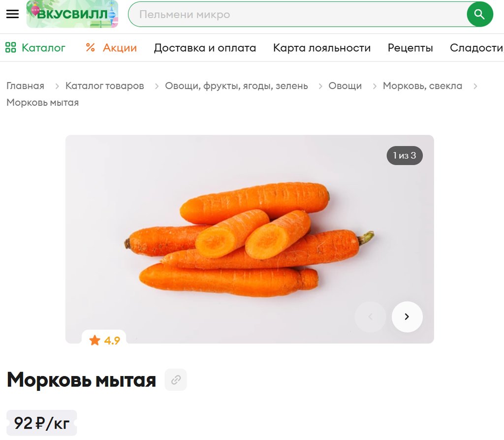The image size is (504, 440).
Task: Open Морковь, свекла breadcrumb
Action: (x=422, y=86)
